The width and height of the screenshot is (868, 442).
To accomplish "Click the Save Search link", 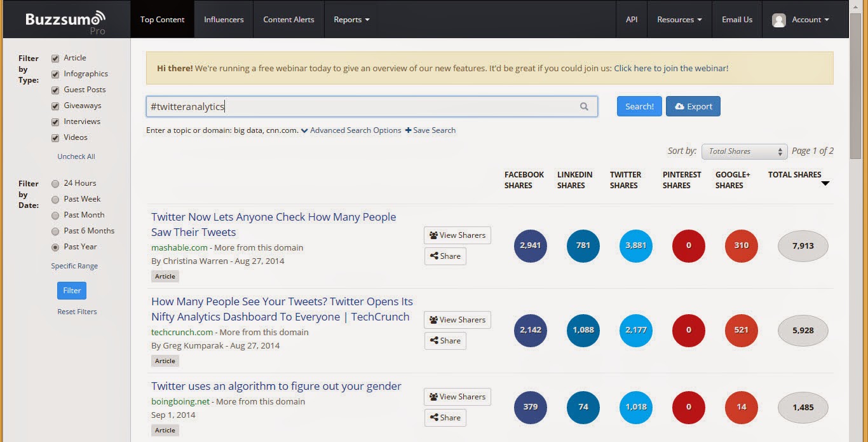I will pyautogui.click(x=430, y=130).
